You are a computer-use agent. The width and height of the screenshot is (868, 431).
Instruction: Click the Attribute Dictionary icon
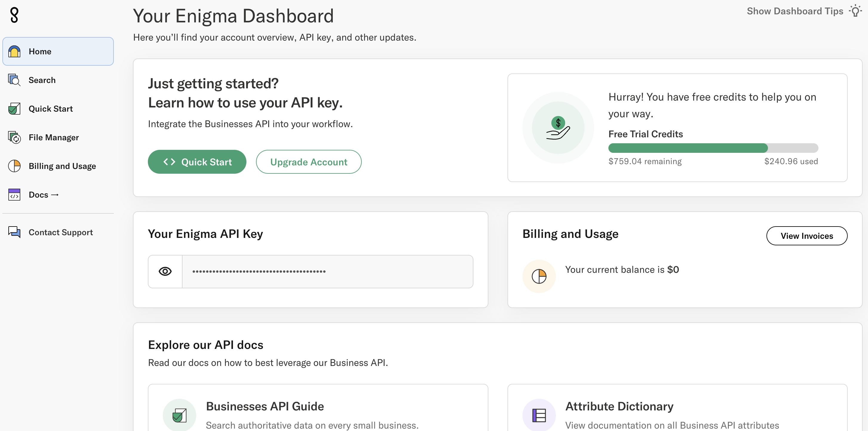(539, 415)
